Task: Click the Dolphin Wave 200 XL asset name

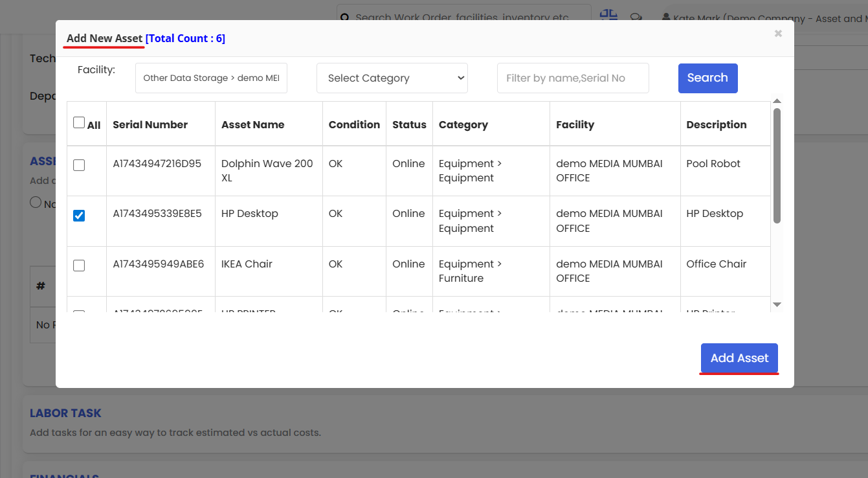Action: [x=267, y=171]
